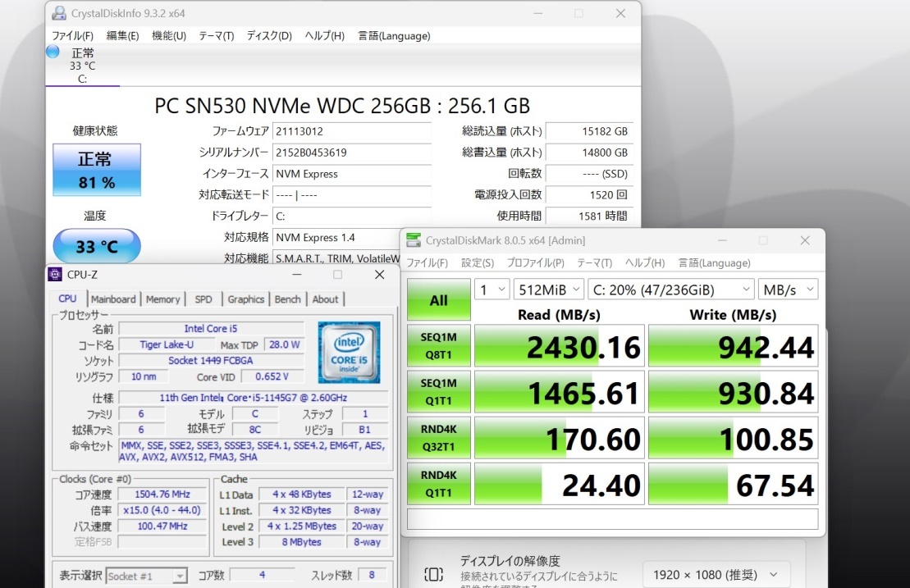
Task: Open ファイル(F) menu in CrystalDiskMark
Action: pyautogui.click(x=428, y=262)
